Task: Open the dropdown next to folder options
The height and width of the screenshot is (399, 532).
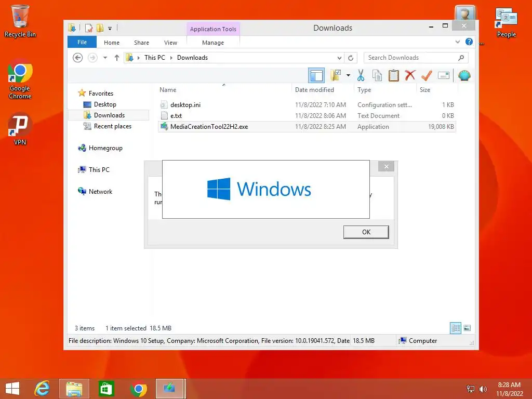Action: click(x=348, y=75)
